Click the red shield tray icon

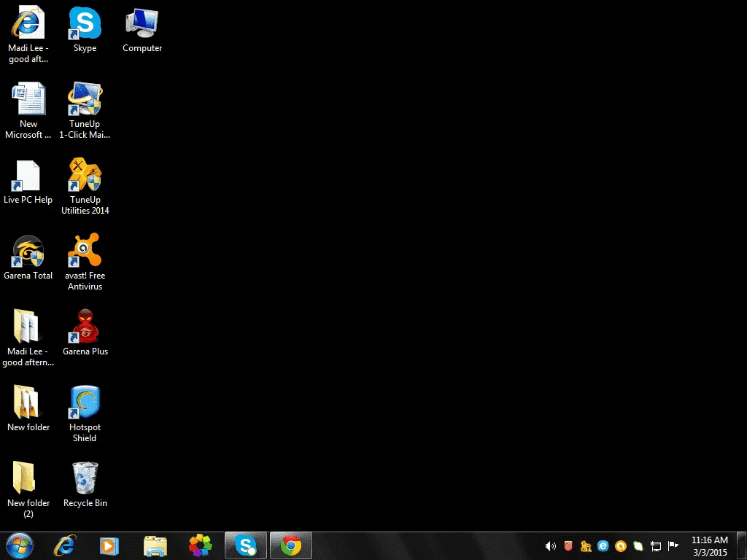568,546
